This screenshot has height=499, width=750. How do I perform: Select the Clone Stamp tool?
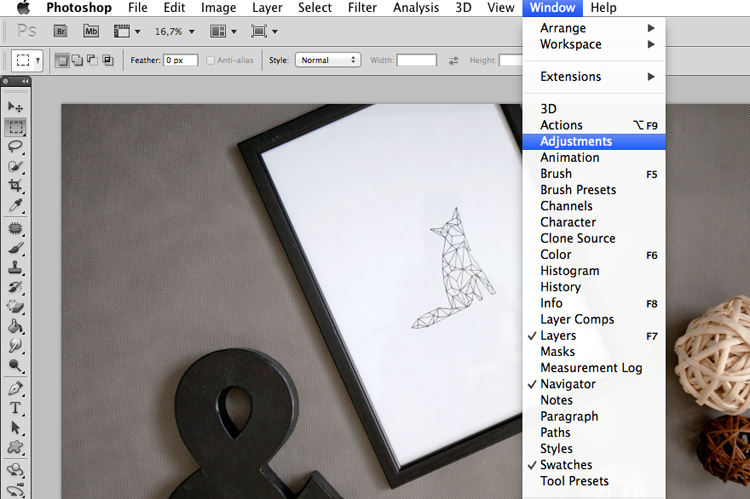tap(15, 267)
